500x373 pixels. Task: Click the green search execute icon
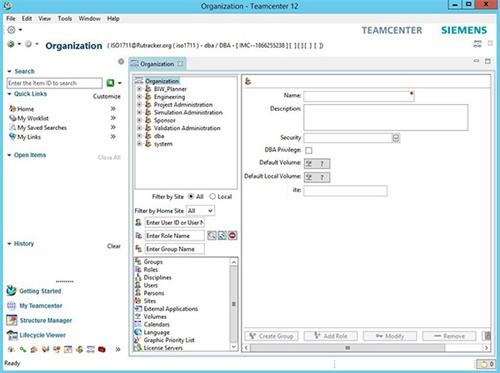point(110,83)
